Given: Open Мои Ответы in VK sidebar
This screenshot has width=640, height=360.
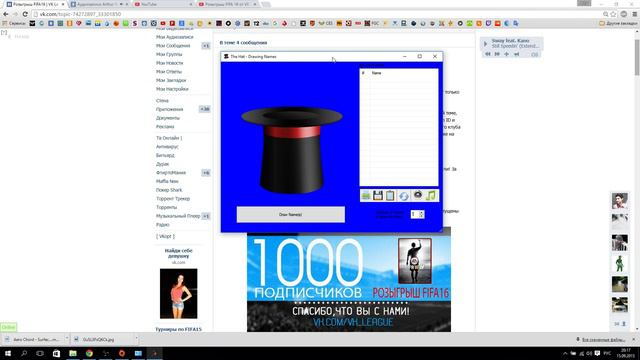Looking at the screenshot, I should point(169,71).
